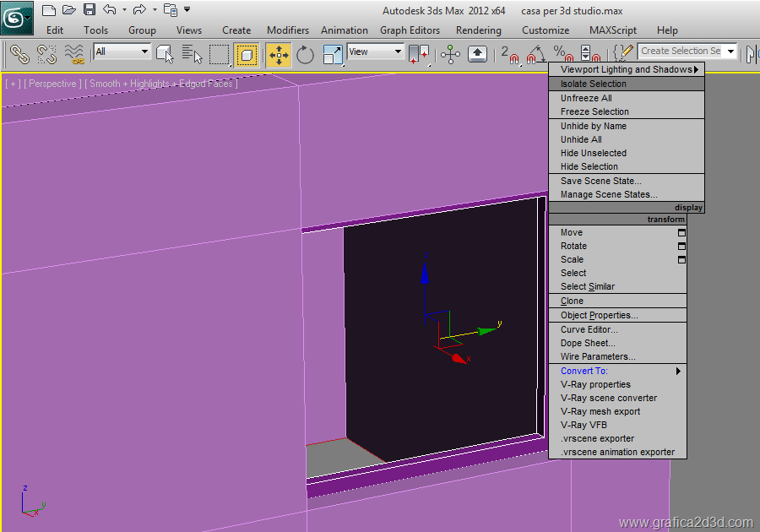Choose Isolate Selection from context menu
The width and height of the screenshot is (760, 532).
click(x=594, y=84)
